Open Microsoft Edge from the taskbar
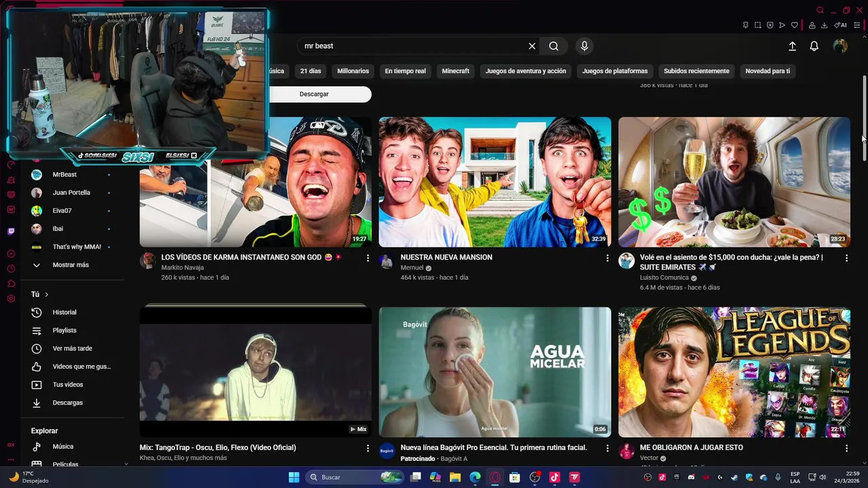868x488 pixels. click(475, 477)
